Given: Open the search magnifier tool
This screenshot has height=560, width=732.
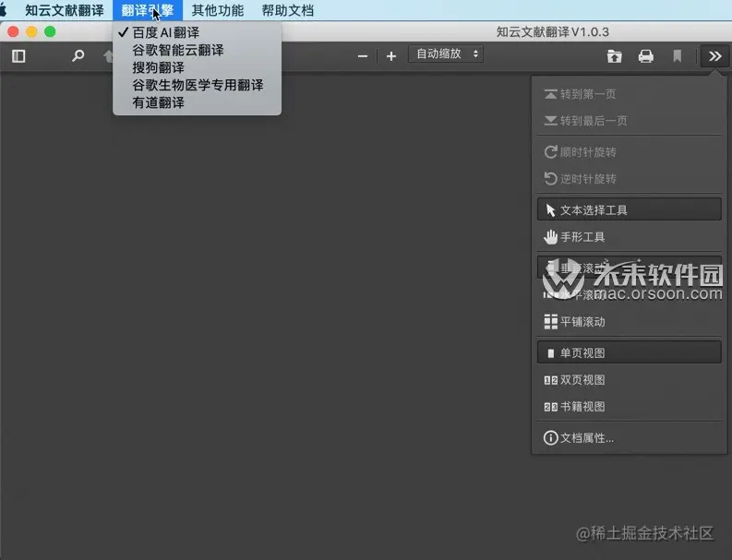Looking at the screenshot, I should (x=78, y=56).
